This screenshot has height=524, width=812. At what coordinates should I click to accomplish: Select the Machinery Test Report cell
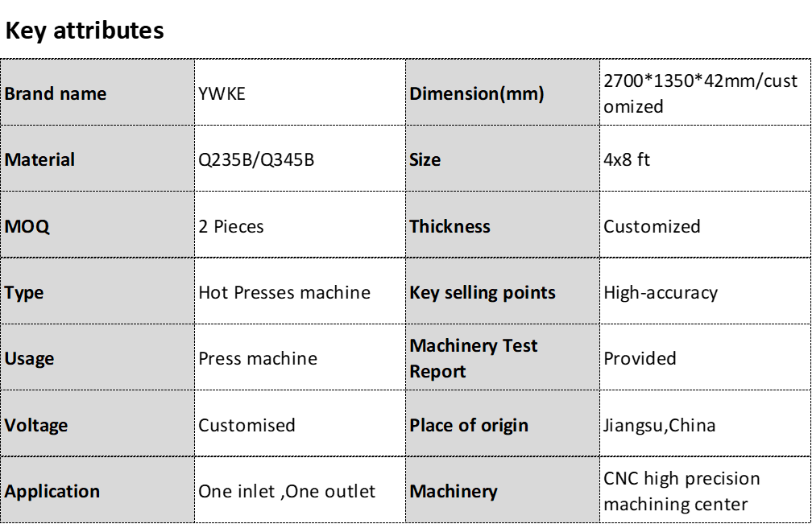(x=502, y=358)
